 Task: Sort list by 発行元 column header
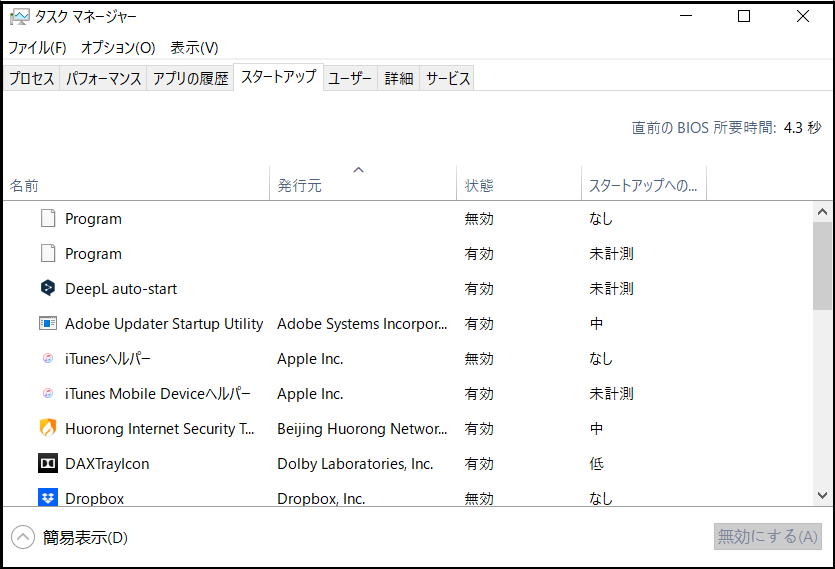point(300,186)
